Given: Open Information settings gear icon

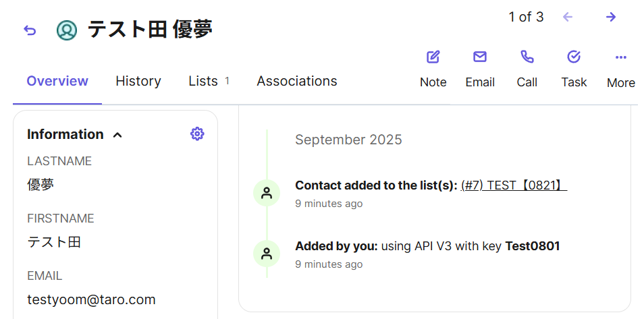Looking at the screenshot, I should 197,134.
